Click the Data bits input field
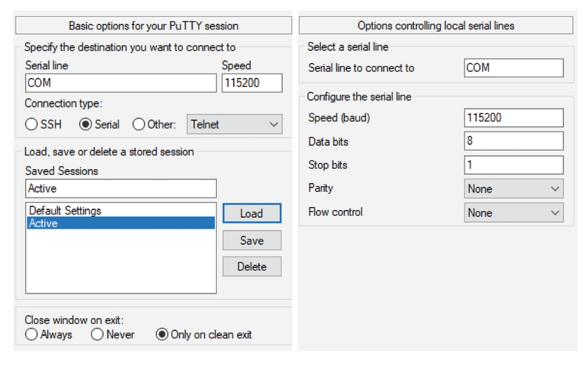This screenshot has width=588, height=366. [x=514, y=141]
